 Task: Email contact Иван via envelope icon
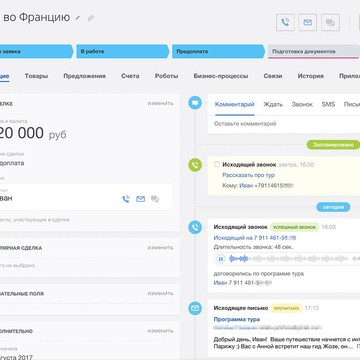pyautogui.click(x=141, y=199)
